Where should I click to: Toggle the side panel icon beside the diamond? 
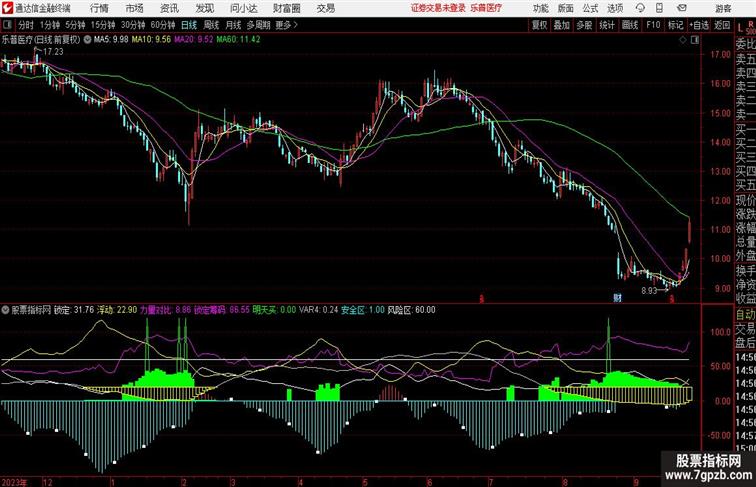click(x=695, y=40)
